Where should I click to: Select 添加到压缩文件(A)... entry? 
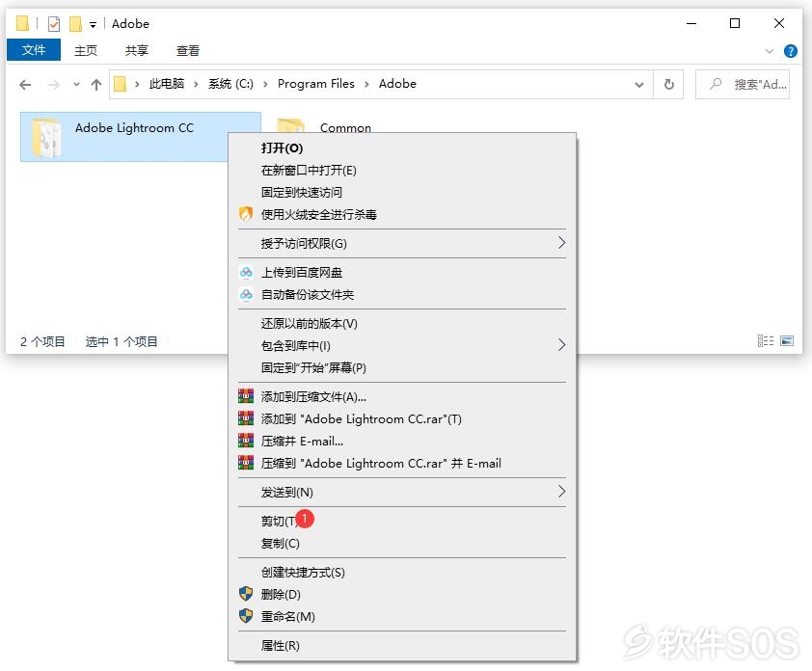(402, 396)
